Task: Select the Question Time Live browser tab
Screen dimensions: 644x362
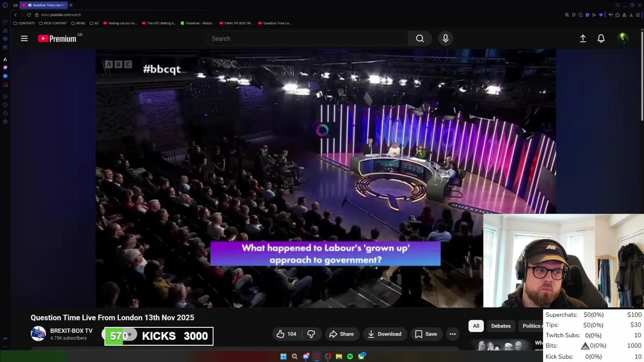Action: 44,5
